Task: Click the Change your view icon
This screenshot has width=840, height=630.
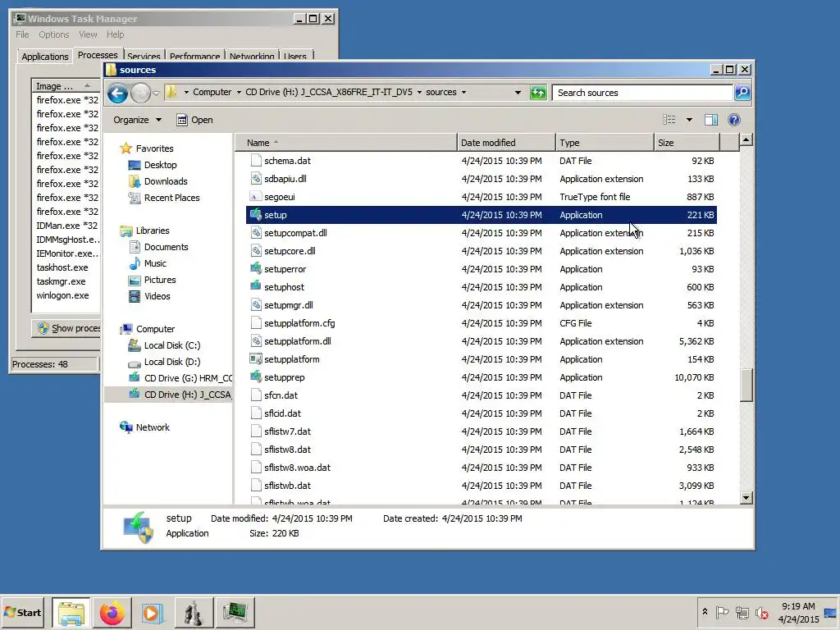Action: [x=669, y=120]
